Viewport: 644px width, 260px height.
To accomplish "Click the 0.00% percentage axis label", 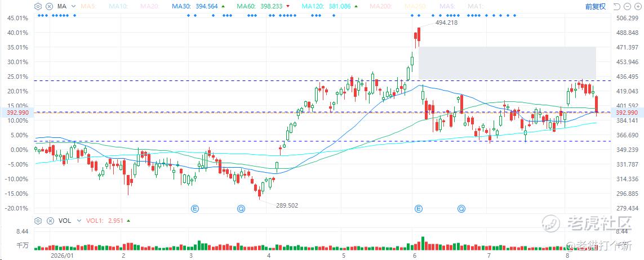I will 19,150.
